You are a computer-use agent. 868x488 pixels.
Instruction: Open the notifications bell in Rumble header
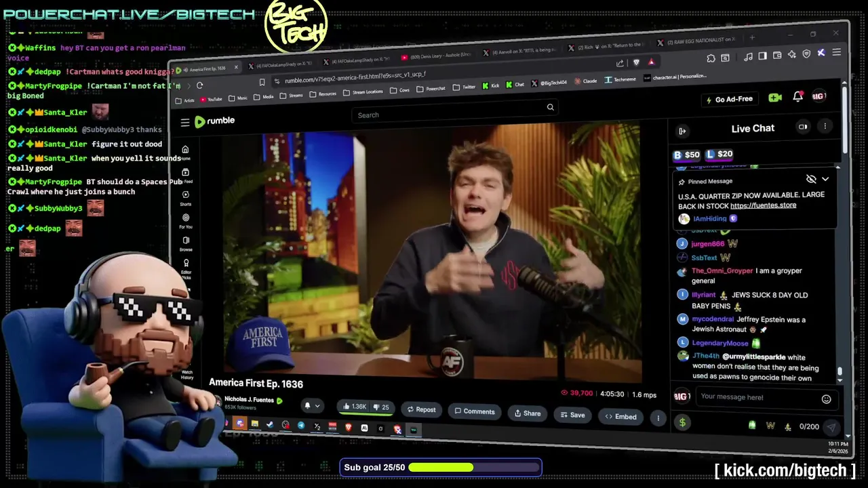(x=798, y=97)
